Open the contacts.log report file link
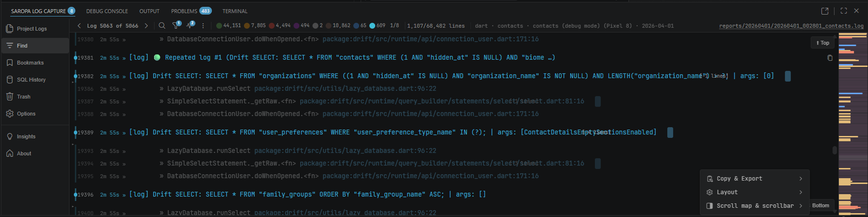The height and width of the screenshot is (217, 868). tap(791, 26)
